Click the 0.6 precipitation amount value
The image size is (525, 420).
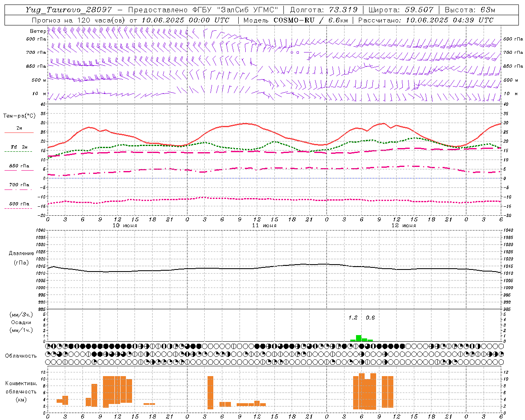point(370,318)
